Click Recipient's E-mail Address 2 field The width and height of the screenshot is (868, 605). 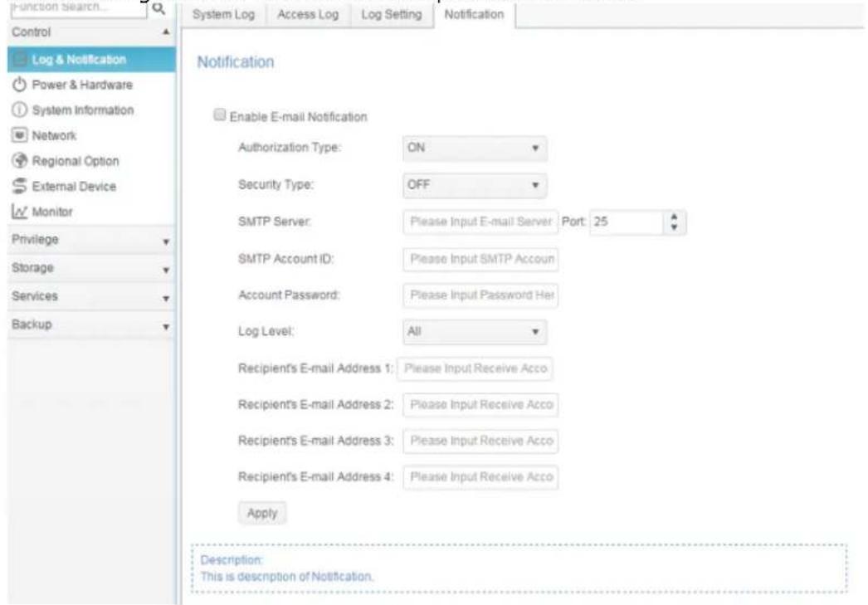[480, 405]
